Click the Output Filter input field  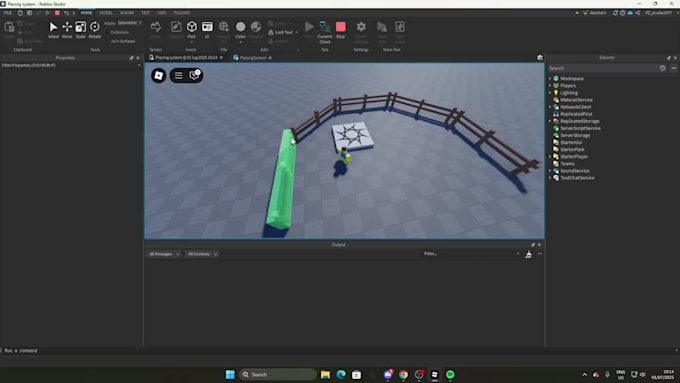(x=471, y=254)
